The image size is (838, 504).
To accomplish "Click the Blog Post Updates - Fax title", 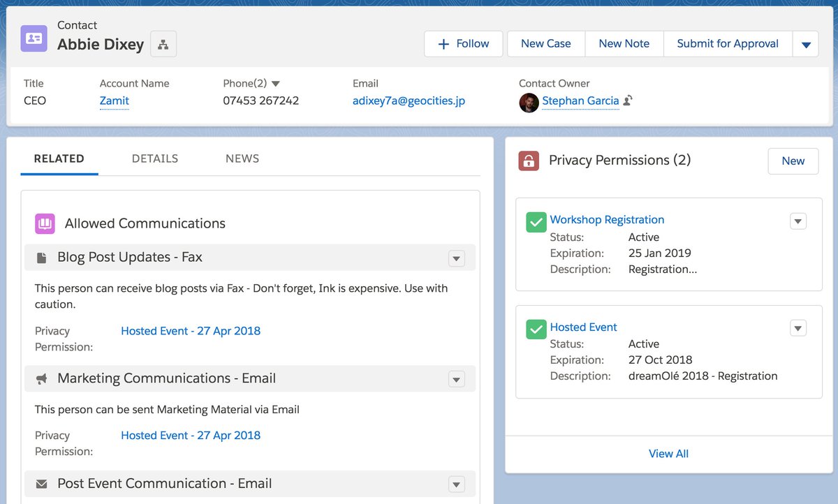I will 130,257.
